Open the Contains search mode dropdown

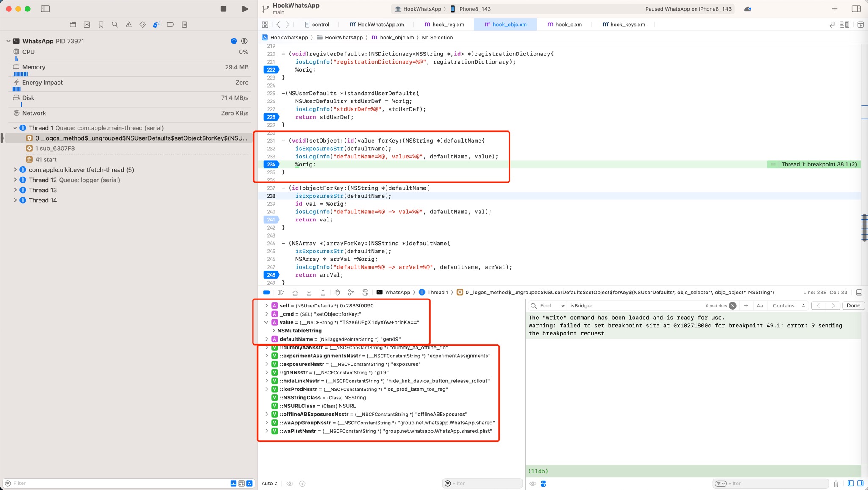pos(788,306)
